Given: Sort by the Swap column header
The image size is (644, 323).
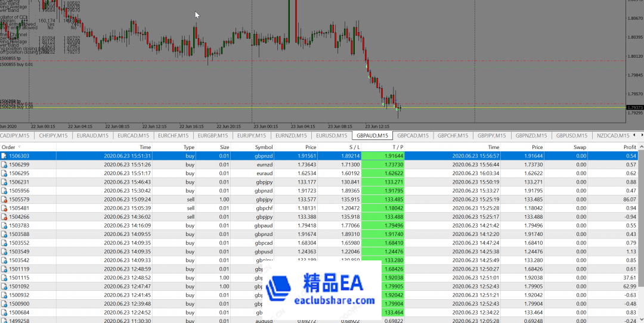Looking at the screenshot, I should pos(566,147).
